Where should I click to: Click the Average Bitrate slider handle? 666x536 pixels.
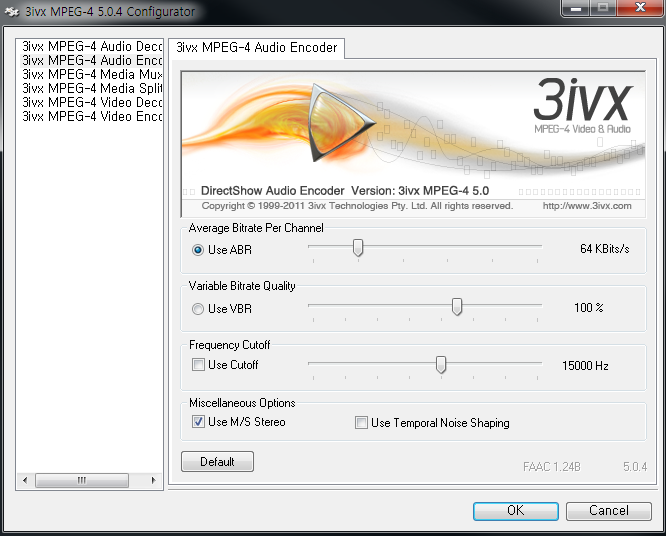[358, 248]
